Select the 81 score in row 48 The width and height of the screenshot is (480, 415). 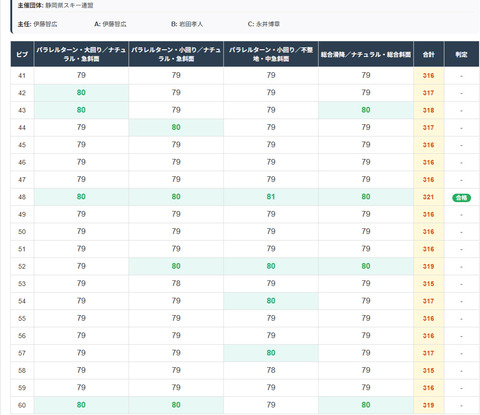[271, 197]
